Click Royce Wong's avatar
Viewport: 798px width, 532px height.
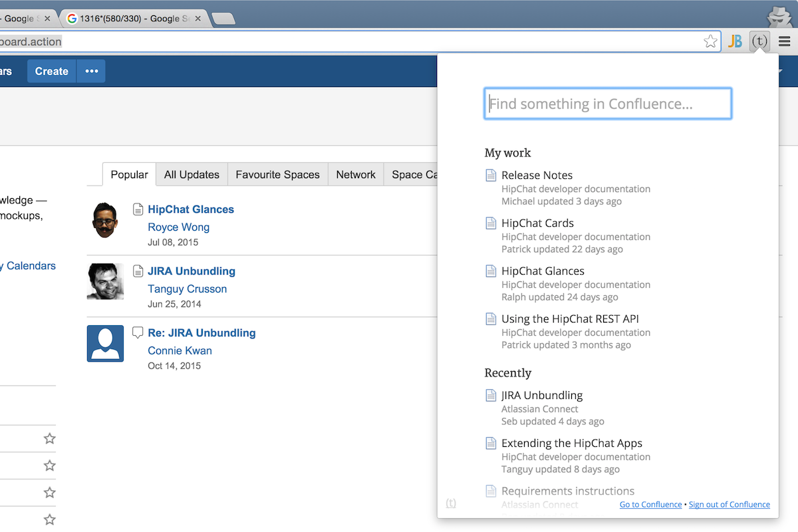tap(105, 220)
